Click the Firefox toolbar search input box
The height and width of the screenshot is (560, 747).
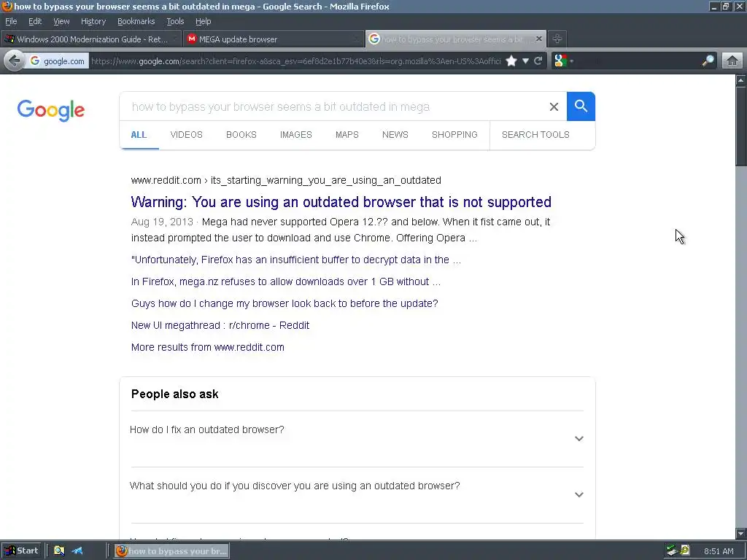click(x=636, y=61)
